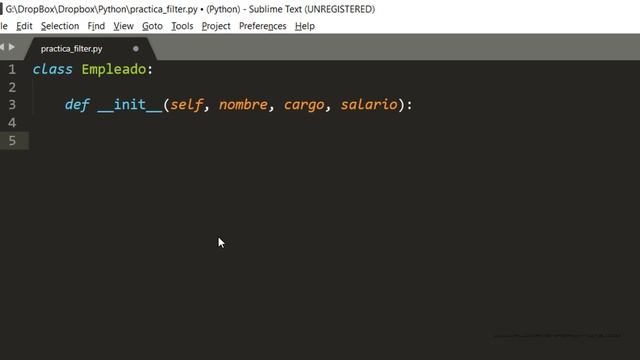Click line number 4 in the gutter
640x360 pixels.
click(12, 123)
